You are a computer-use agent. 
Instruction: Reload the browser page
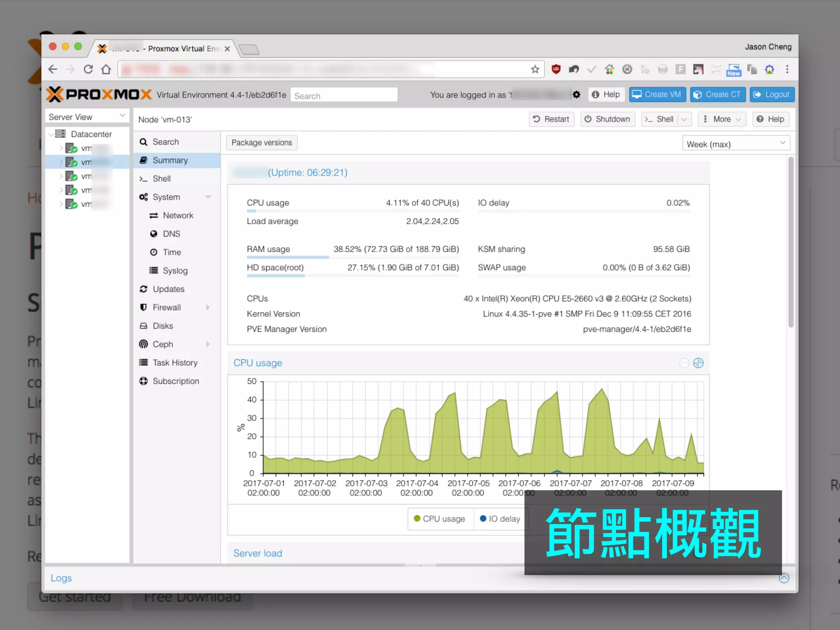click(x=88, y=69)
